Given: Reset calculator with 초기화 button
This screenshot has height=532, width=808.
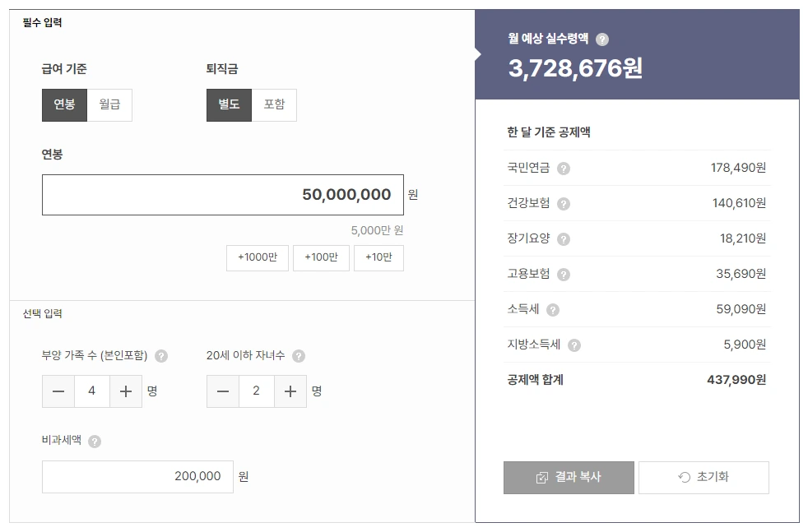Looking at the screenshot, I should coord(704,477).
